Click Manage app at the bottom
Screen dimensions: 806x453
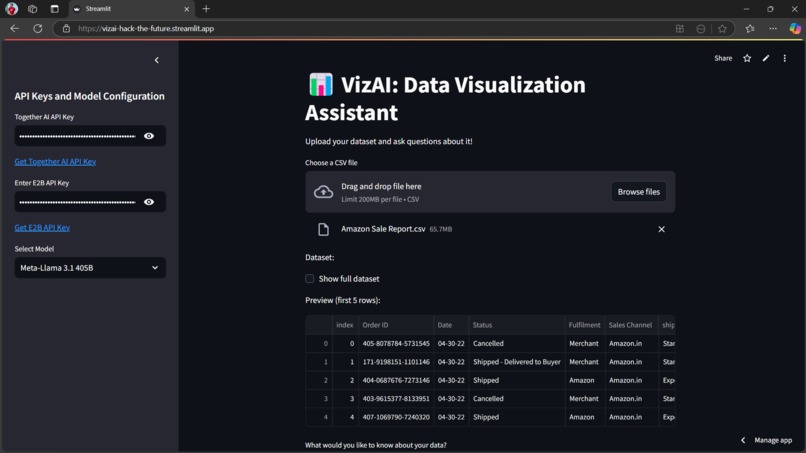[773, 440]
